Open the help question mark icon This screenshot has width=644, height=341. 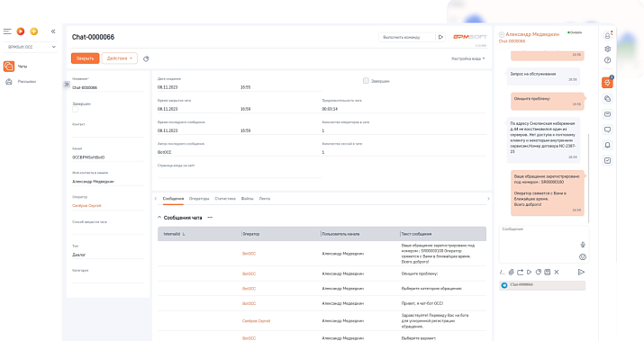coord(607,60)
